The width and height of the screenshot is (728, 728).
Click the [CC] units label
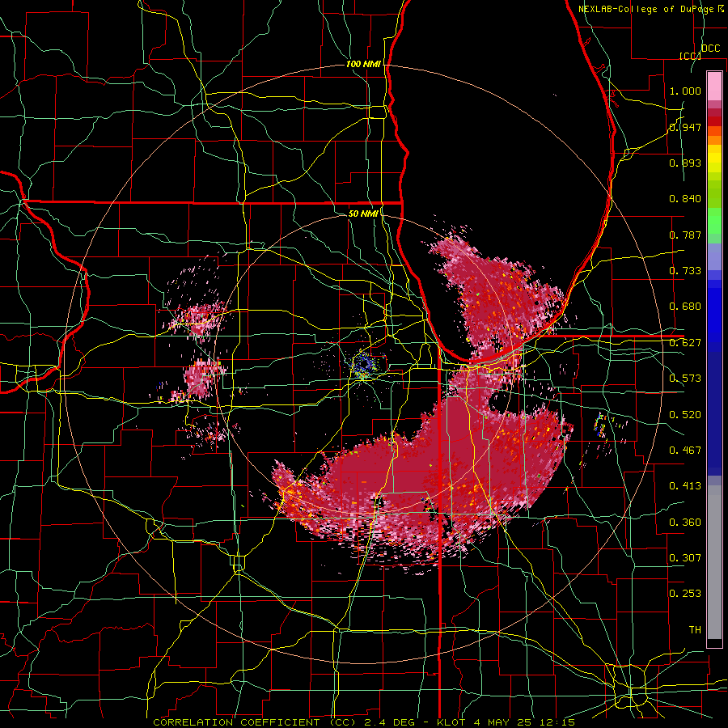pyautogui.click(x=690, y=56)
